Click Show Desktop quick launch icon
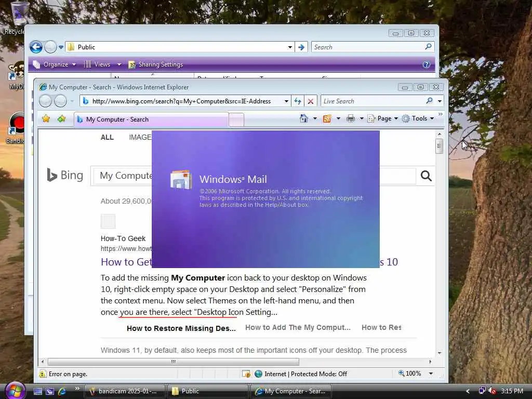532x399 pixels. 38,391
